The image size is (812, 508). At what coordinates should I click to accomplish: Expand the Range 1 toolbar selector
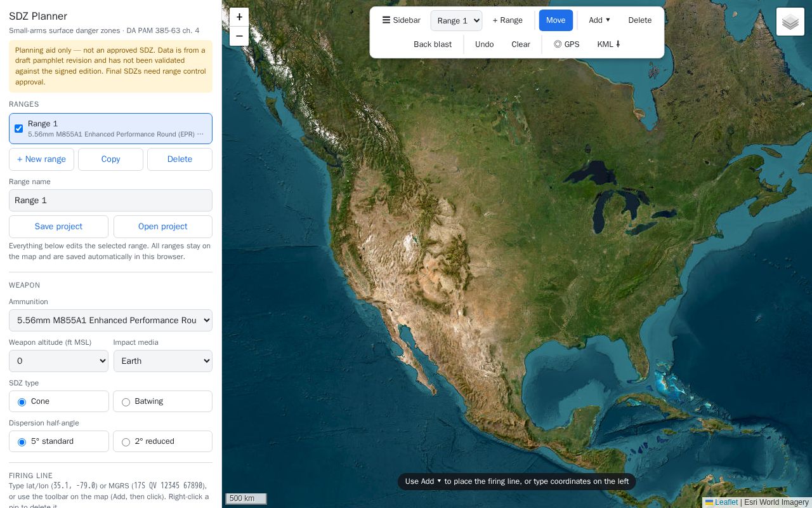click(456, 20)
